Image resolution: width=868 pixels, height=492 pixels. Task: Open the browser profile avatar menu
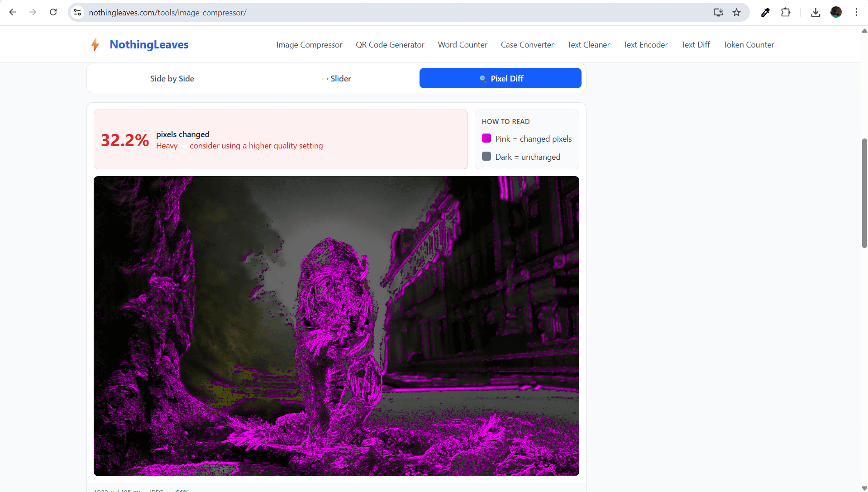836,12
